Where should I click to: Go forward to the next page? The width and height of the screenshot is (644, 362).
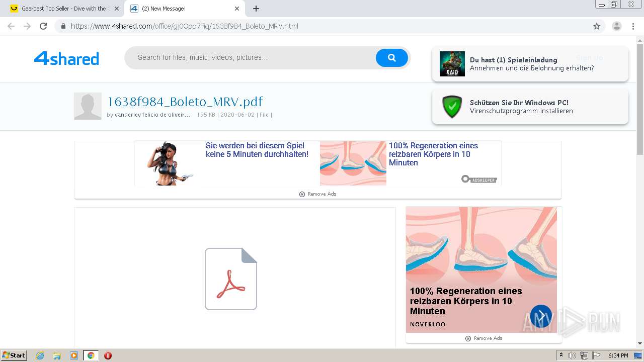(x=27, y=26)
